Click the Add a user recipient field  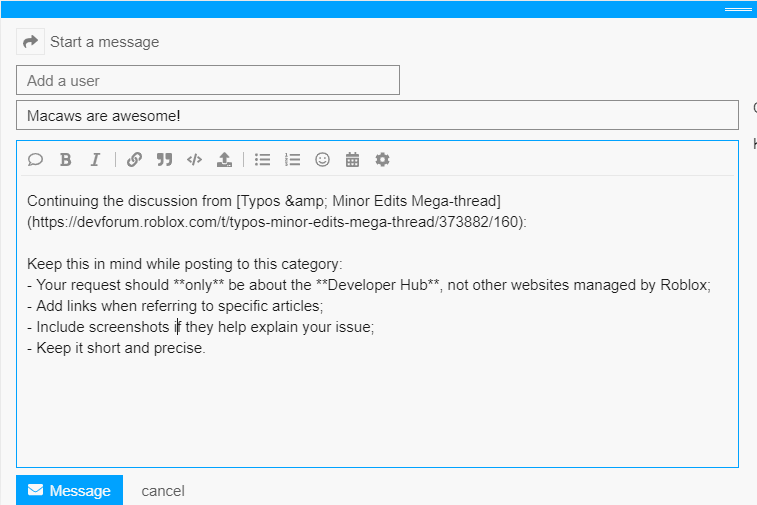pos(208,80)
